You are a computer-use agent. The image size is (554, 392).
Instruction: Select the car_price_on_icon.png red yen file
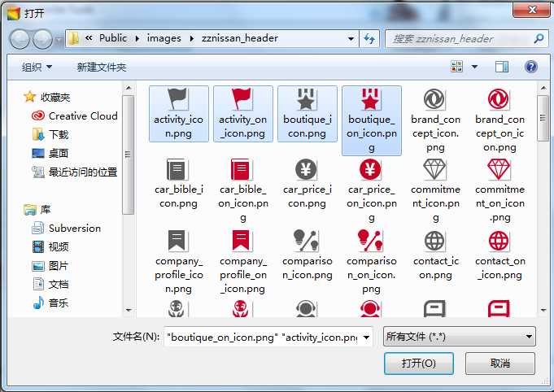(x=371, y=190)
